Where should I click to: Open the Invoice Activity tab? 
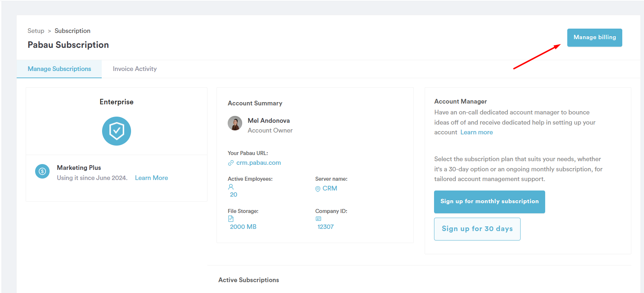pos(135,69)
